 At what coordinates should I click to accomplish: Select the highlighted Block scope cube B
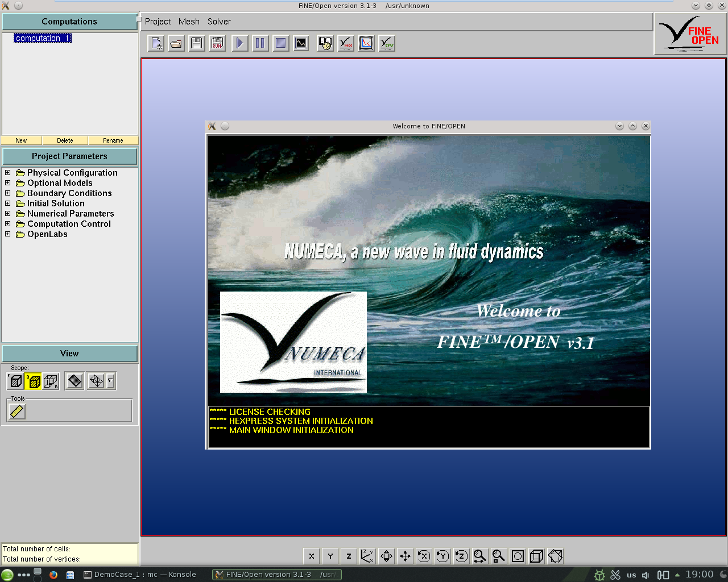(x=34, y=381)
